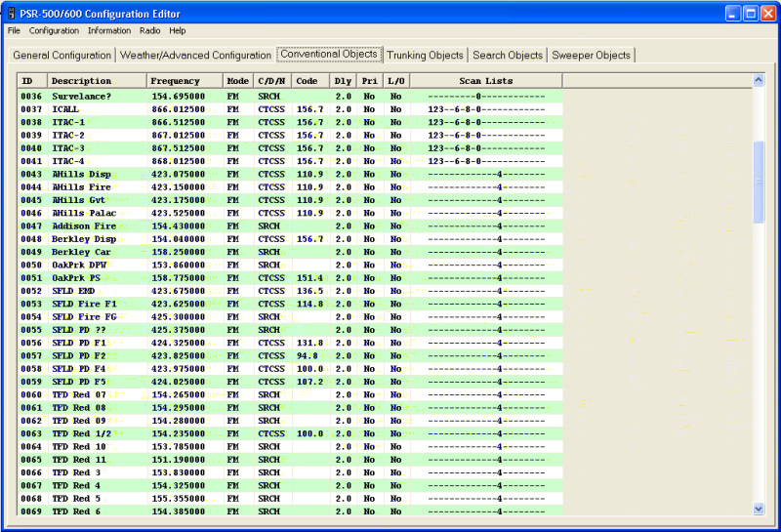Screen dimensions: 781x532
Task: Switch to General Configuration tab
Action: tap(62, 56)
